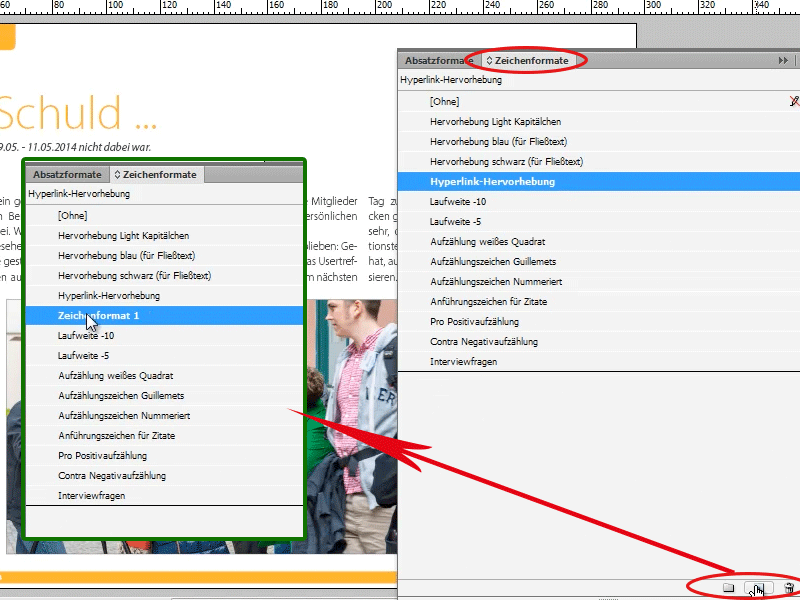Collapse the panel with the double-arrow icon
The image size is (800, 600).
click(x=783, y=60)
